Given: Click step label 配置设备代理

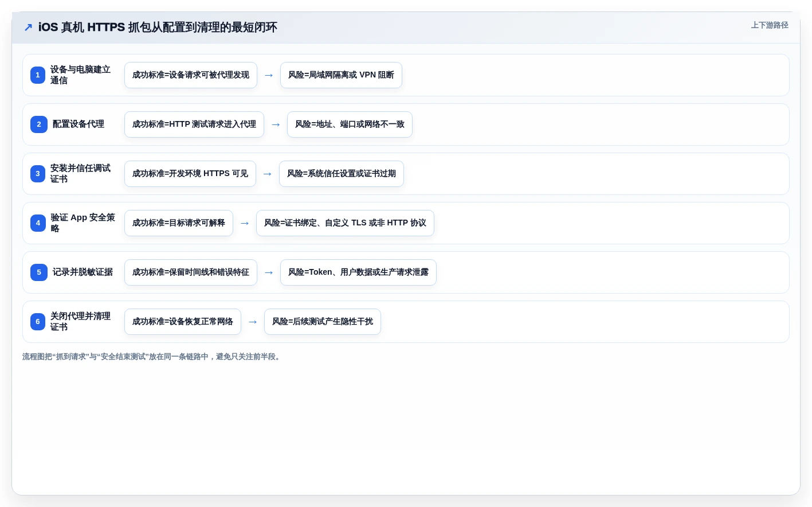Looking at the screenshot, I should [x=79, y=124].
